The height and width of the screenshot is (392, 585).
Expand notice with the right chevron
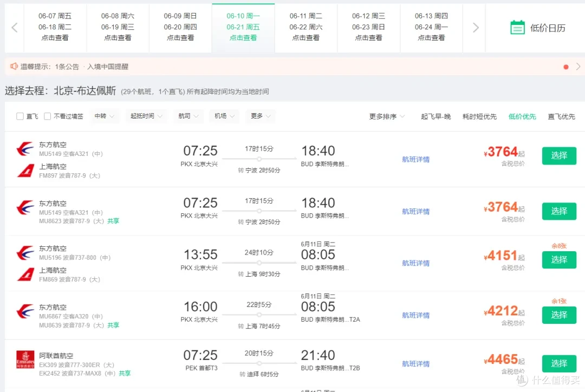pyautogui.click(x=578, y=67)
